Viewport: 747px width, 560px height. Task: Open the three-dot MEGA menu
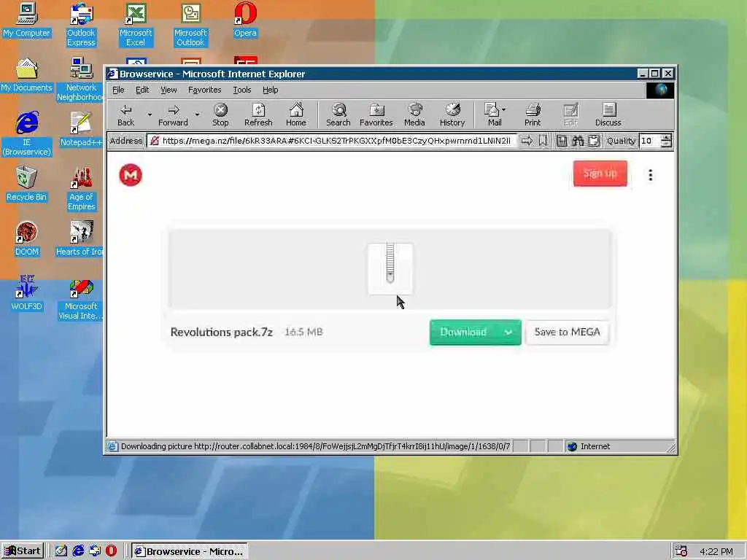pyautogui.click(x=650, y=175)
